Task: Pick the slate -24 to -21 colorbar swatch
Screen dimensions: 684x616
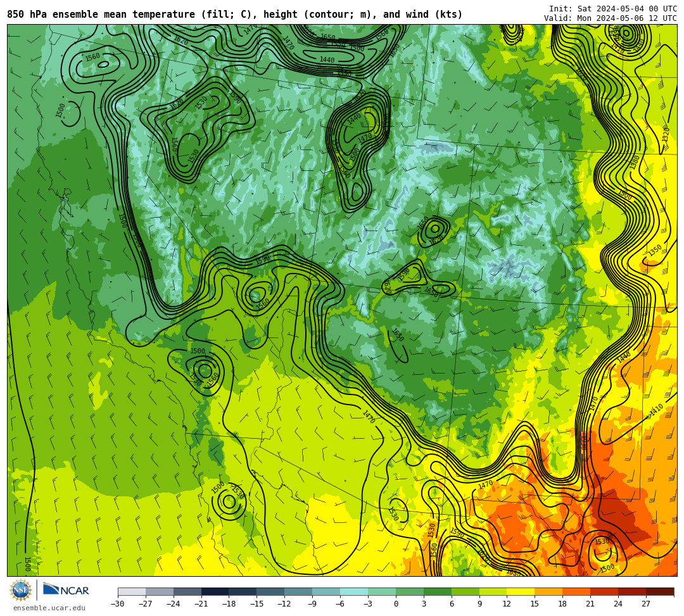Action: (x=187, y=591)
